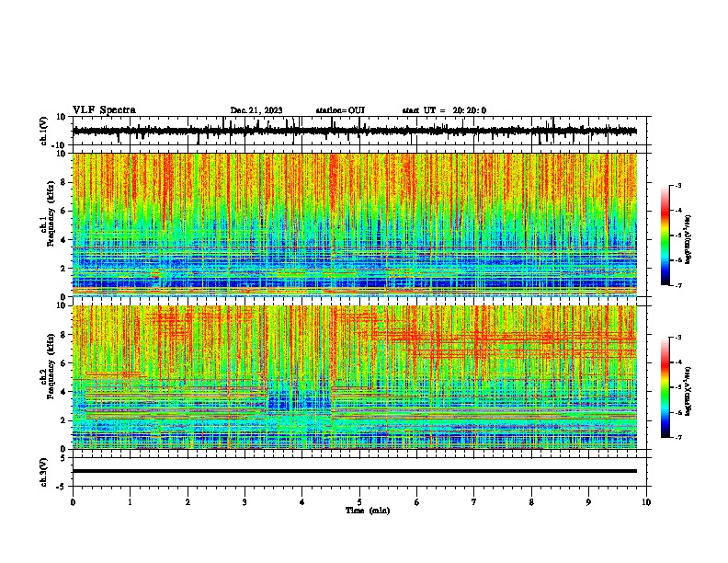Click the "6" kHz tick on ch.2 spectrogram
The height and width of the screenshot is (563, 728).
pos(63,363)
